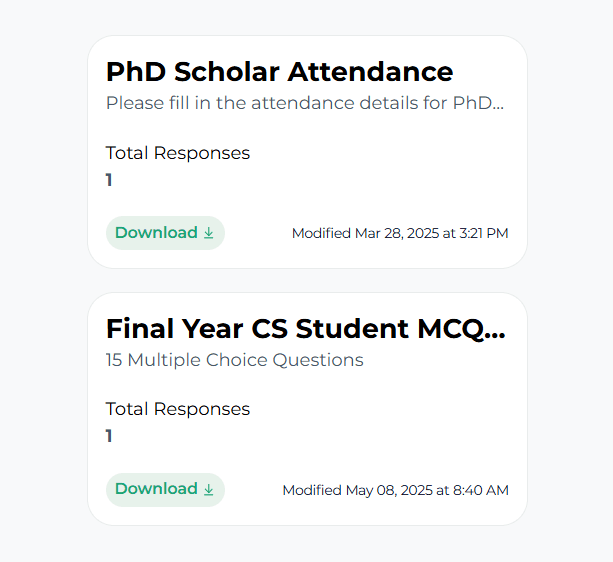Open the Final Year CS Student MCQ title
The width and height of the screenshot is (613, 562).
[x=306, y=329]
